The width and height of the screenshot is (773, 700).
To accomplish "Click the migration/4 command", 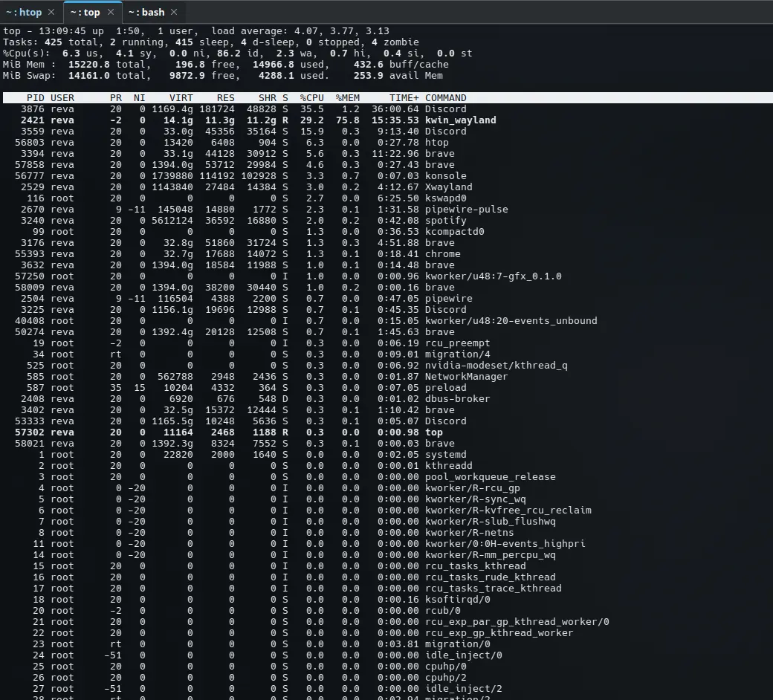I will pos(458,354).
